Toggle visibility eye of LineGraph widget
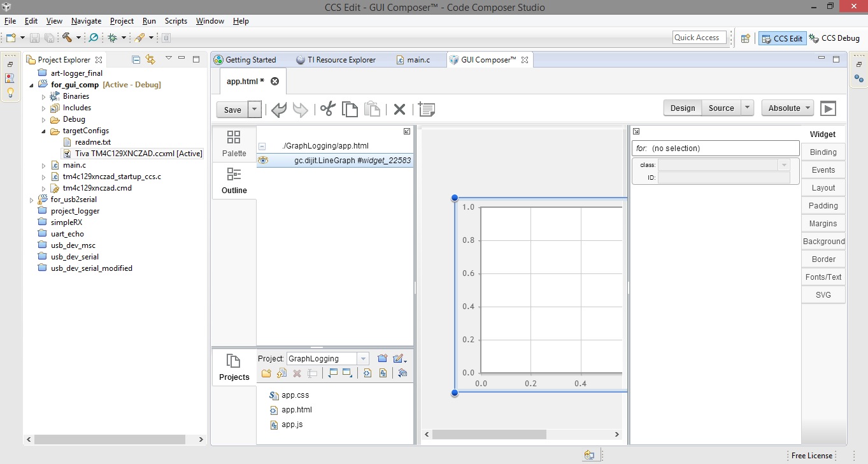The height and width of the screenshot is (464, 868). [x=262, y=161]
